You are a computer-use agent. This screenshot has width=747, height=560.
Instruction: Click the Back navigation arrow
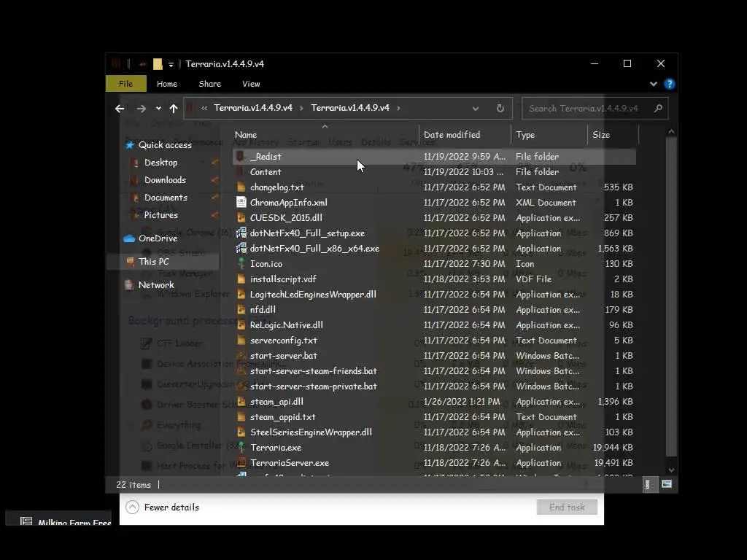click(x=120, y=109)
